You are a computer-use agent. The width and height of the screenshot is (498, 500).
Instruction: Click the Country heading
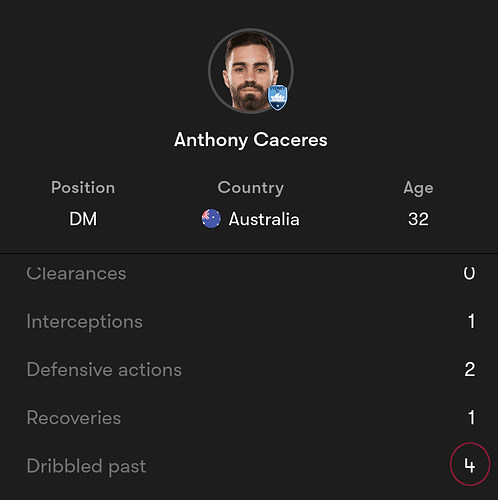[x=251, y=188]
